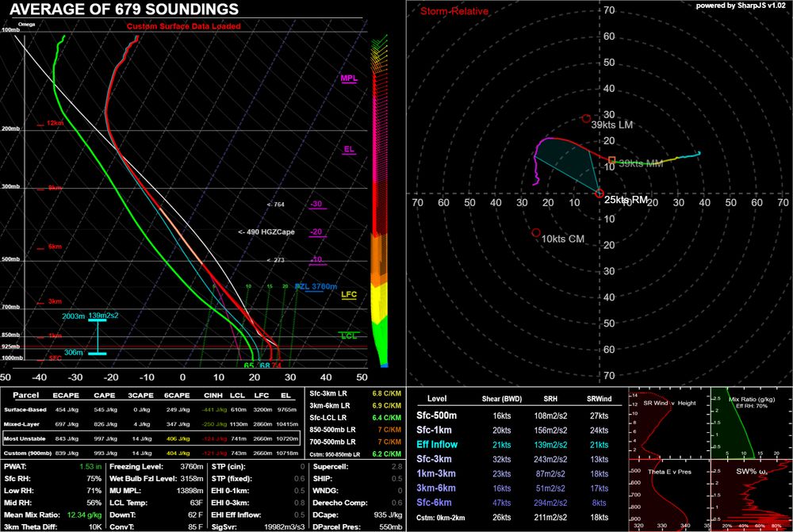
Task: Click the 139m2s2 effective inflow label
Action: [103, 316]
